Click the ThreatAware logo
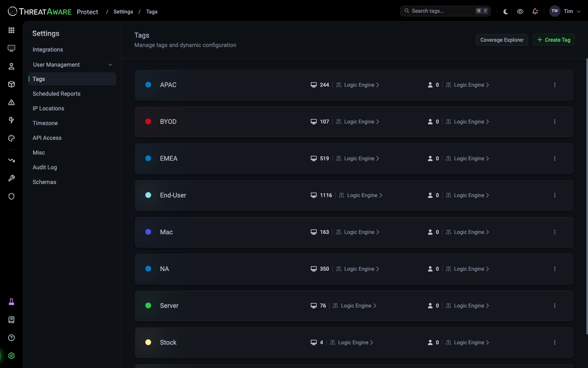This screenshot has width=588, height=368. (40, 11)
